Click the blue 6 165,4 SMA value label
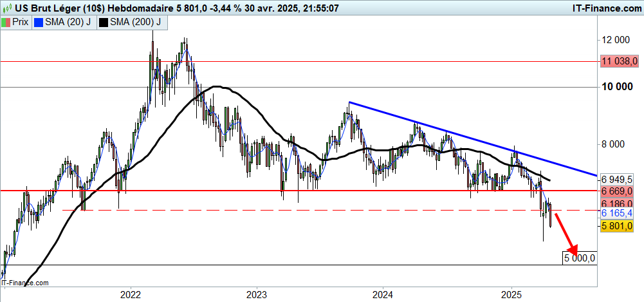Image resolution: width=644 pixels, height=302 pixels. pyautogui.click(x=618, y=213)
